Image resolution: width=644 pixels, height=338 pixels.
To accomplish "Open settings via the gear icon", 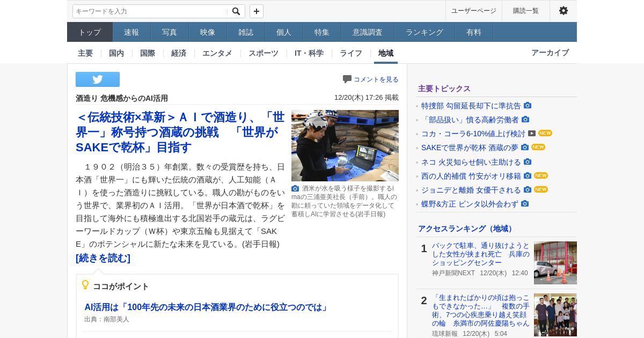I will (563, 11).
